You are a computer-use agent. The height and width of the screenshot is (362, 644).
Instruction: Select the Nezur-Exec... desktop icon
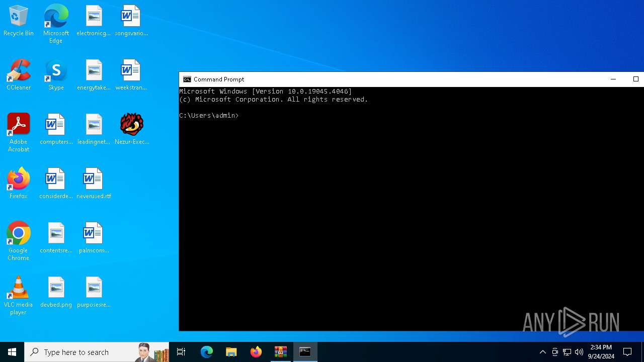coord(132,130)
